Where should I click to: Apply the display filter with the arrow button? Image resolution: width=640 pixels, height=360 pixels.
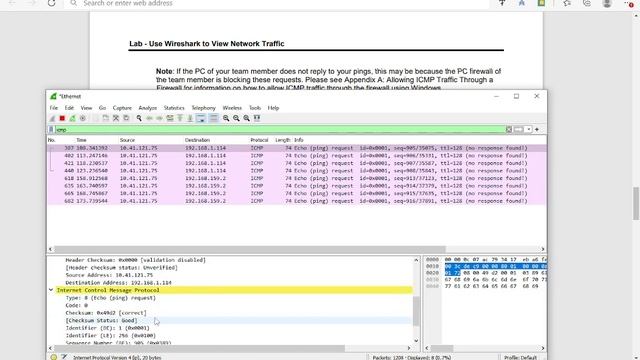(x=518, y=129)
